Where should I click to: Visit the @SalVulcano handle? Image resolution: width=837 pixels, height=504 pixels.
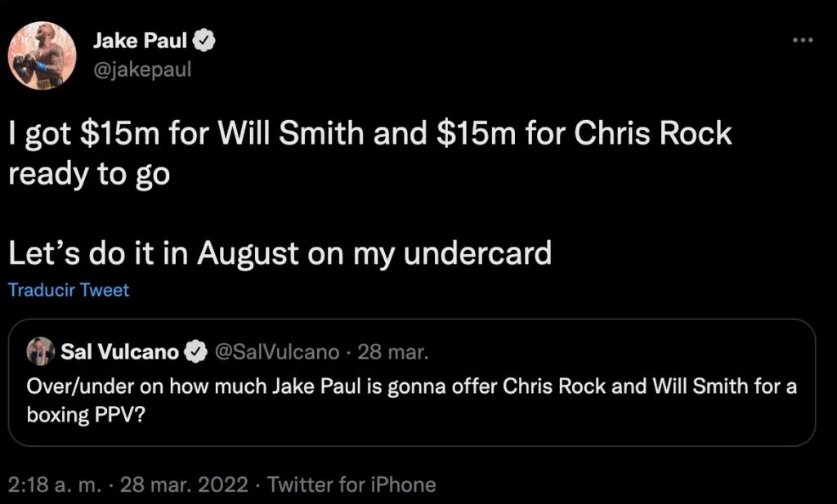[275, 352]
